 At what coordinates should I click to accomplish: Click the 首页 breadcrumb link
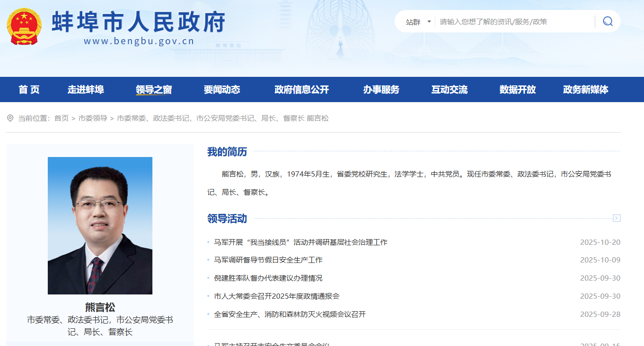click(x=61, y=118)
